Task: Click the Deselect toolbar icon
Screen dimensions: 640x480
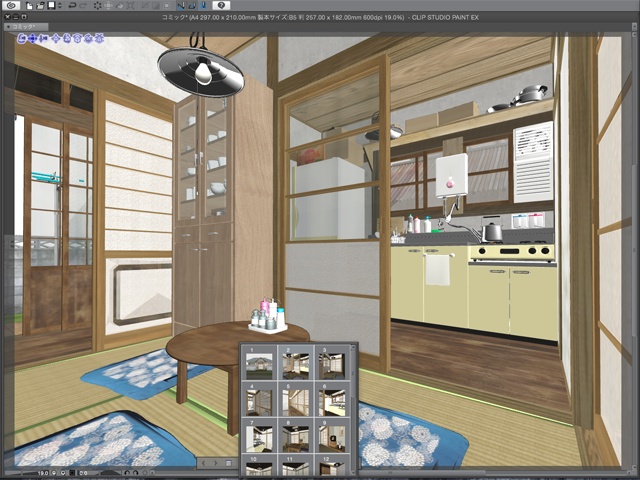Action: (x=145, y=6)
